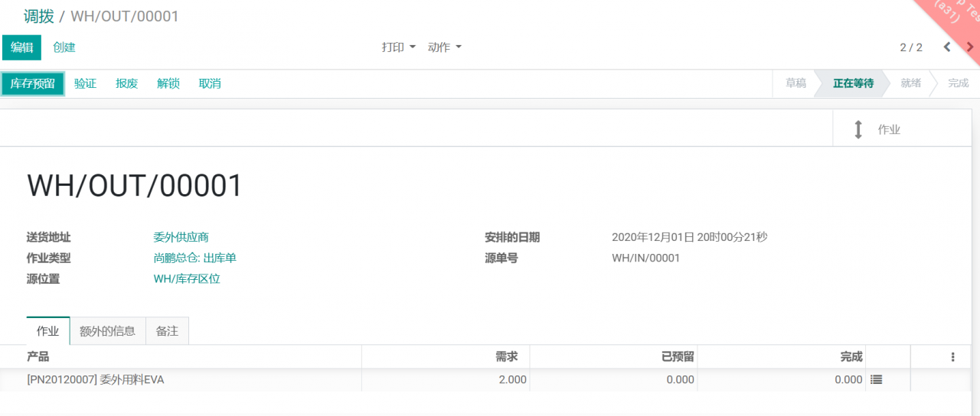
Task: Select the 完成 status stage
Action: point(959,83)
